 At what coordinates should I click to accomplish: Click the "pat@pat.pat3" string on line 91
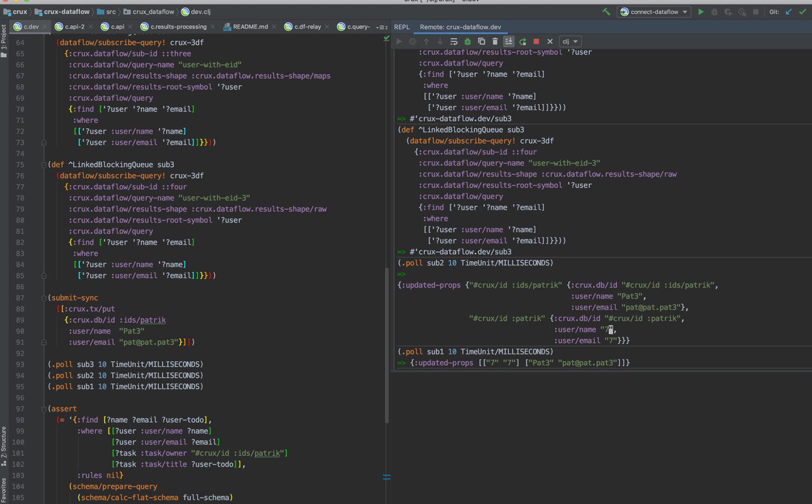(150, 342)
